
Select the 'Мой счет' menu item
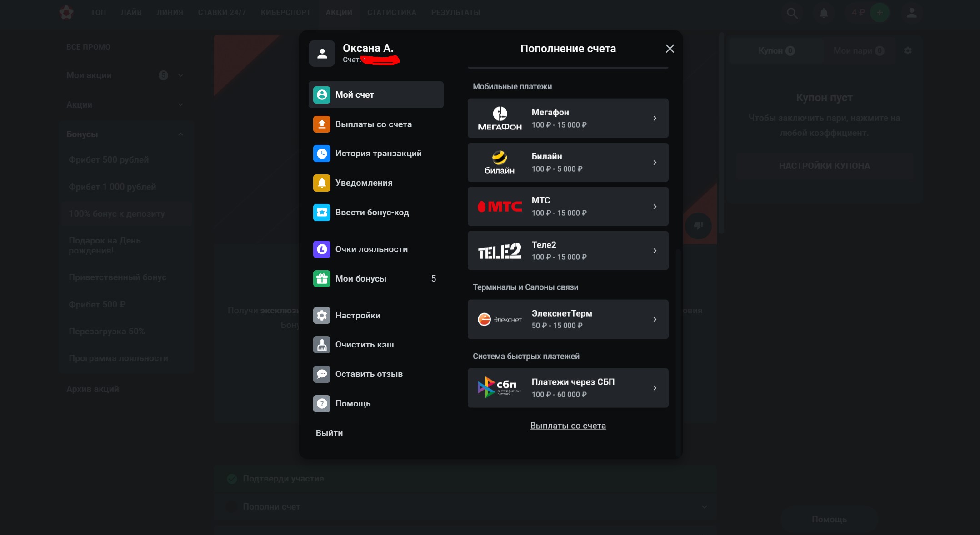[x=375, y=94]
